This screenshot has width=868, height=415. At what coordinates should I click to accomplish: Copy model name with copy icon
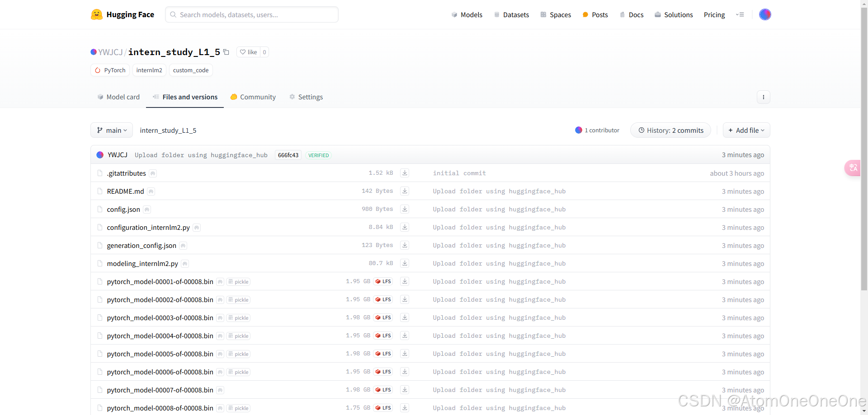coord(226,52)
